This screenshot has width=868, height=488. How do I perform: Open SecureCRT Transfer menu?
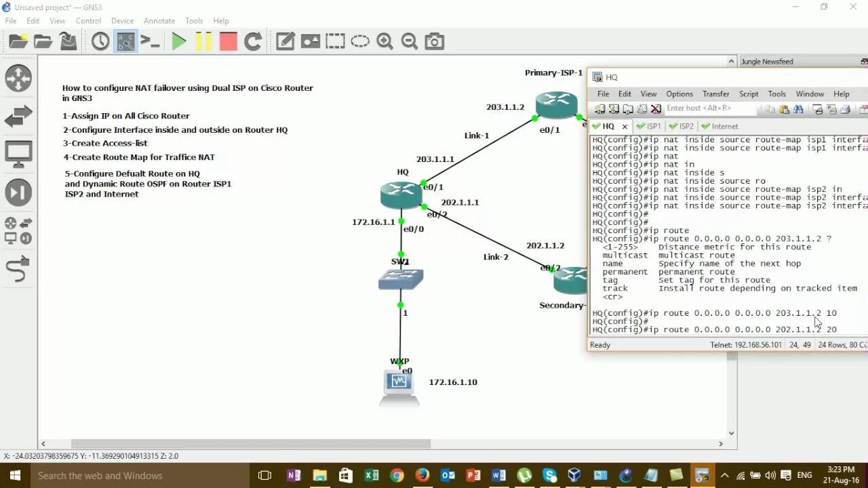pyautogui.click(x=716, y=94)
